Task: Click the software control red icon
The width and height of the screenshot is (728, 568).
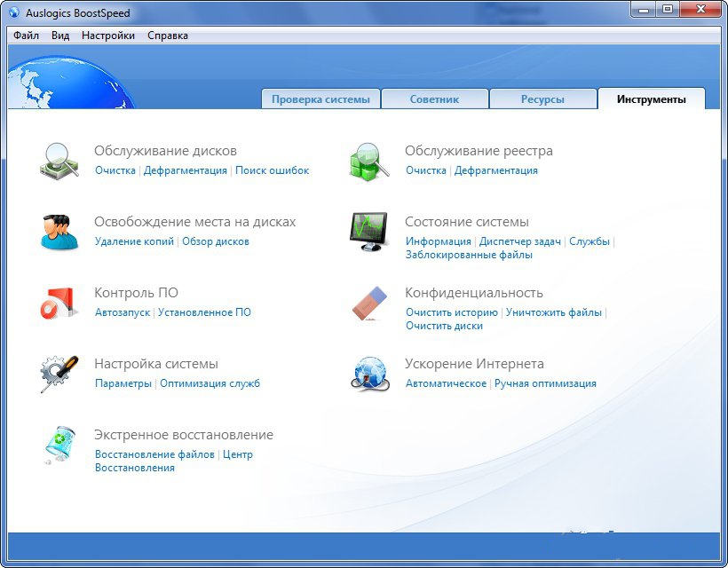Action: coord(59,303)
